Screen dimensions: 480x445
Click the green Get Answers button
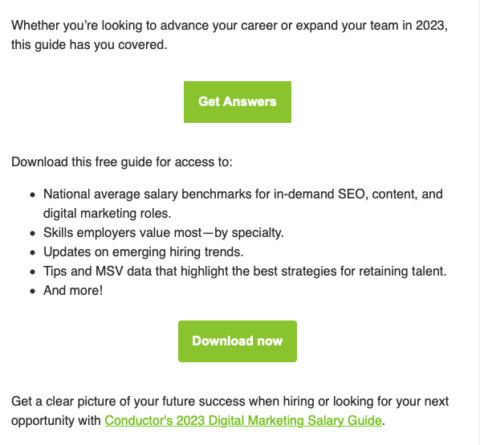point(237,102)
